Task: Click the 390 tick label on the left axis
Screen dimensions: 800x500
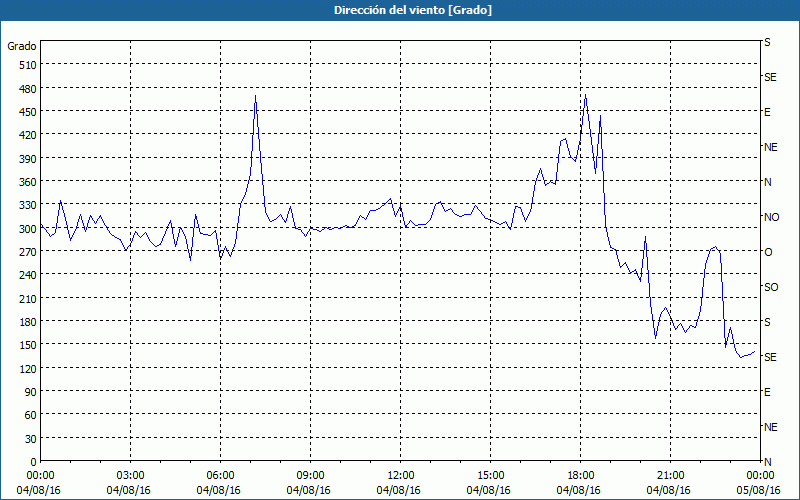Action: coord(29,159)
